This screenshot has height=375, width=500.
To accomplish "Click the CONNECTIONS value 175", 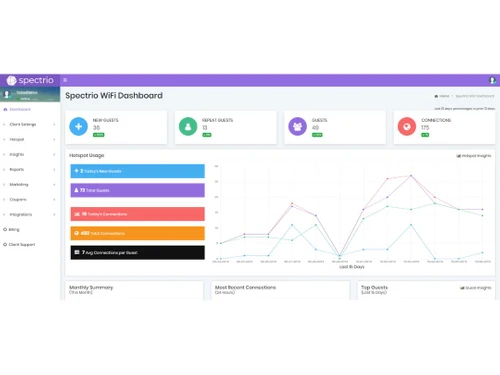I will (425, 128).
